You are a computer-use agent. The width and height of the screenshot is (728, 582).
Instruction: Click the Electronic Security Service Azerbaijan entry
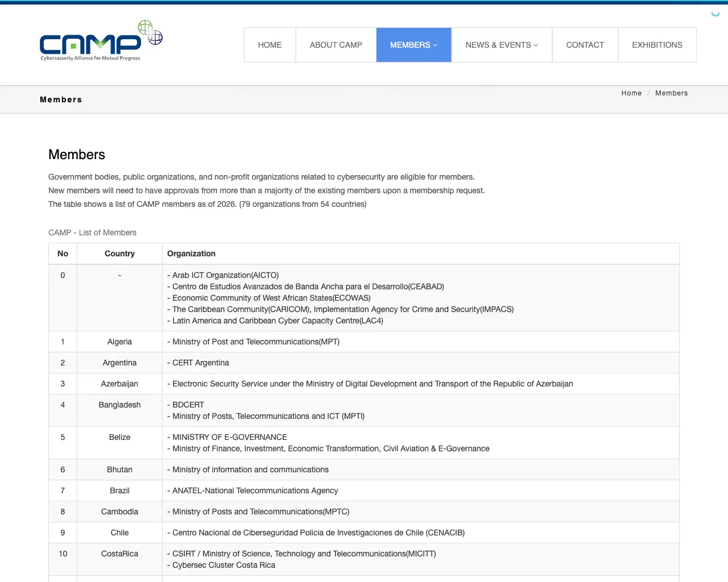coord(370,384)
